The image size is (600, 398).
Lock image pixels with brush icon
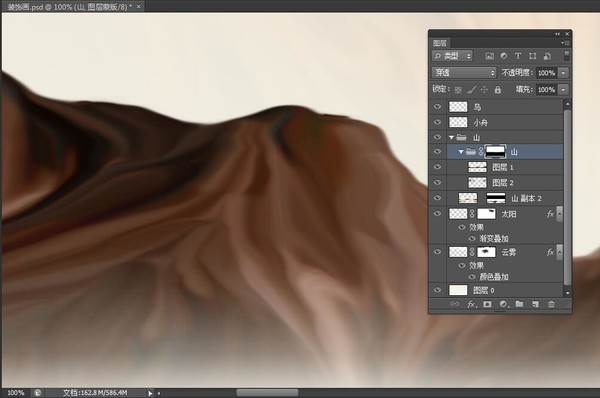pyautogui.click(x=471, y=90)
